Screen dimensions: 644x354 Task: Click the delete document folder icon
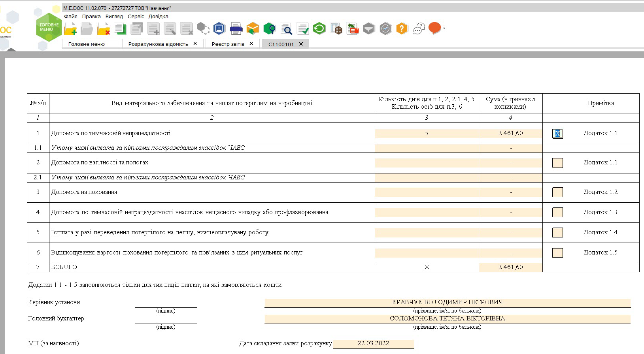104,29
